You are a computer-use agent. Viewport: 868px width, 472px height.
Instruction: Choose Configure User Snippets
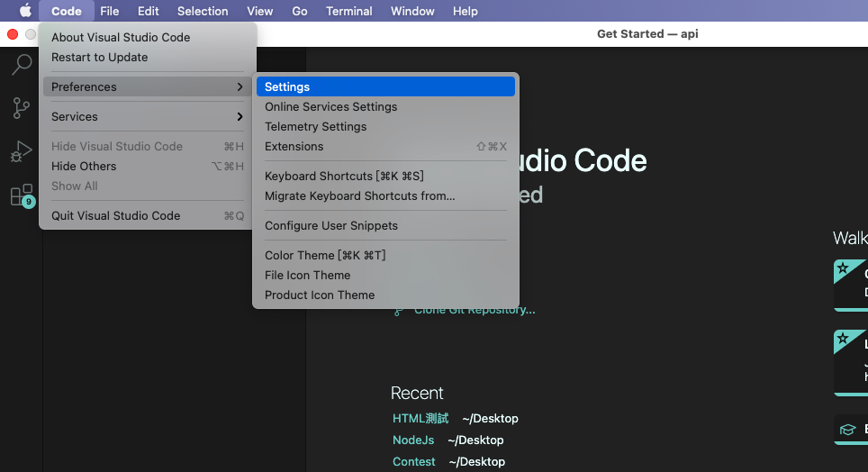pos(385,225)
